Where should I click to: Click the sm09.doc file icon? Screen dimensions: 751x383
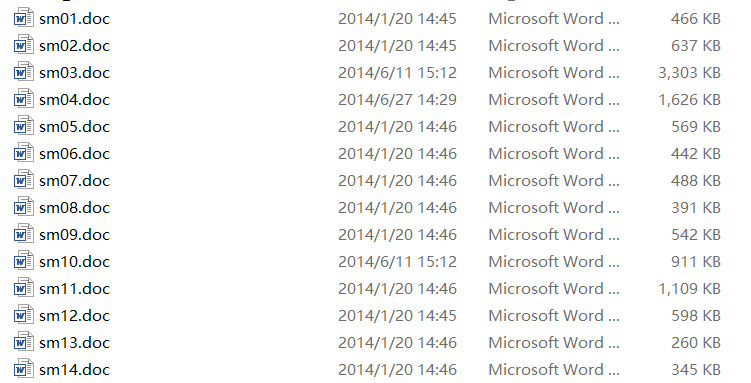click(x=23, y=234)
